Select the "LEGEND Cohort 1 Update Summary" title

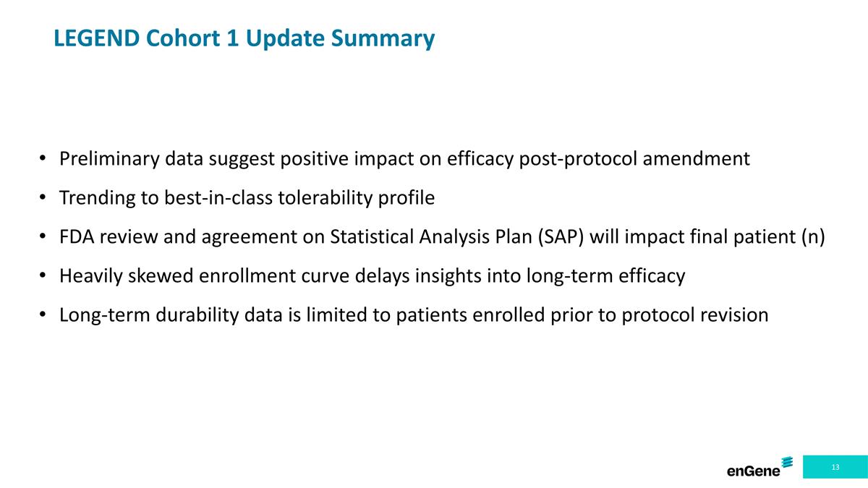point(244,38)
